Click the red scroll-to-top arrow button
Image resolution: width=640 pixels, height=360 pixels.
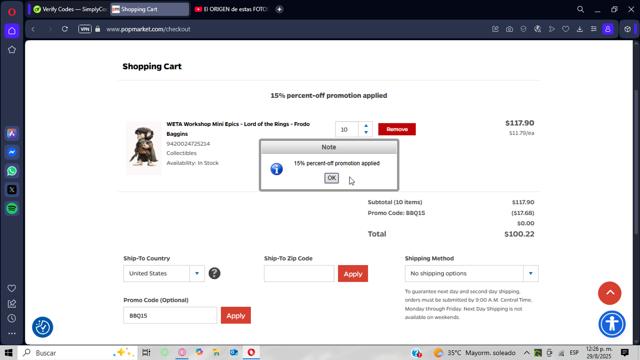(x=609, y=293)
